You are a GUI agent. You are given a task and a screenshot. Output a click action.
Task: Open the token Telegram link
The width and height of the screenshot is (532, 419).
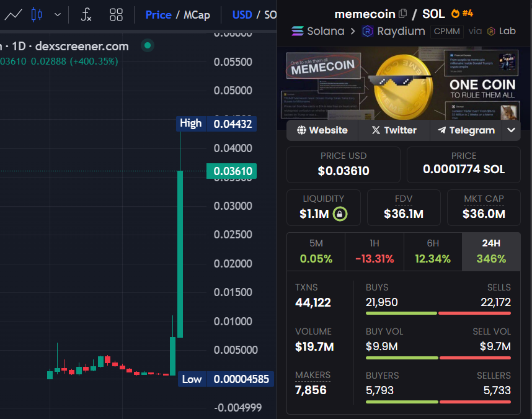[x=466, y=130]
